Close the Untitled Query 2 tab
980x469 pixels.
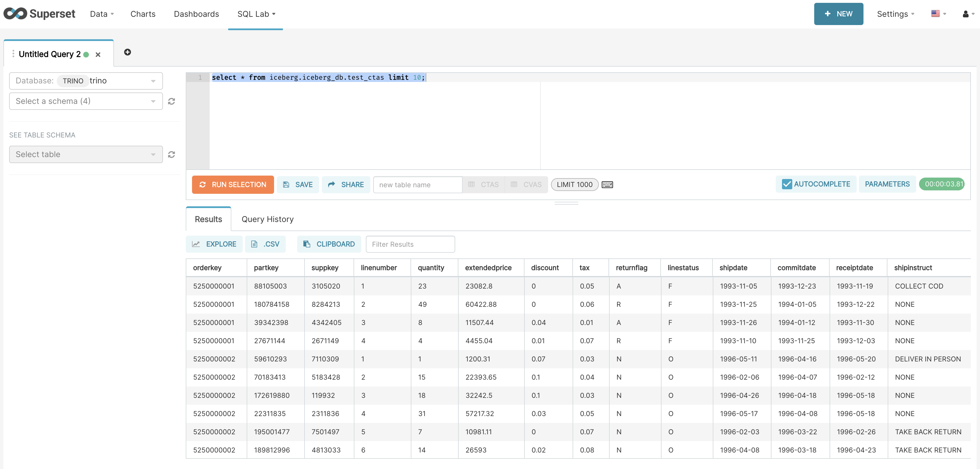click(98, 55)
